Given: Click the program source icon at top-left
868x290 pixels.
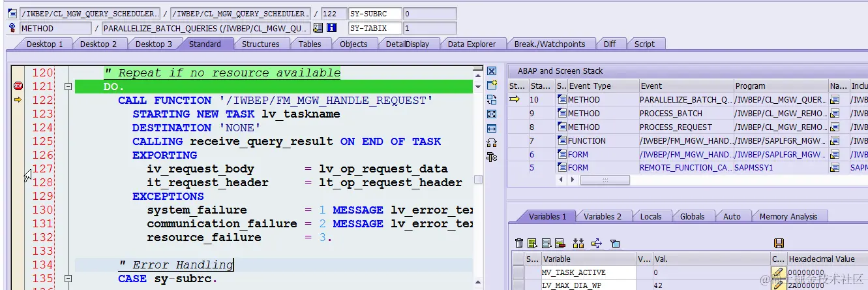Looking at the screenshot, I should coord(12,14).
